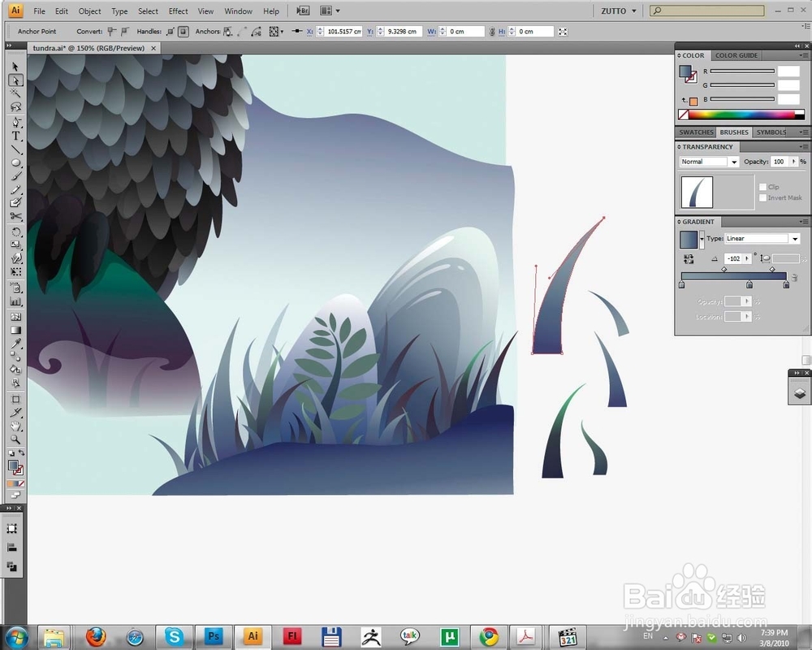Enable the Clip checkbox
The width and height of the screenshot is (812, 650).
(762, 187)
